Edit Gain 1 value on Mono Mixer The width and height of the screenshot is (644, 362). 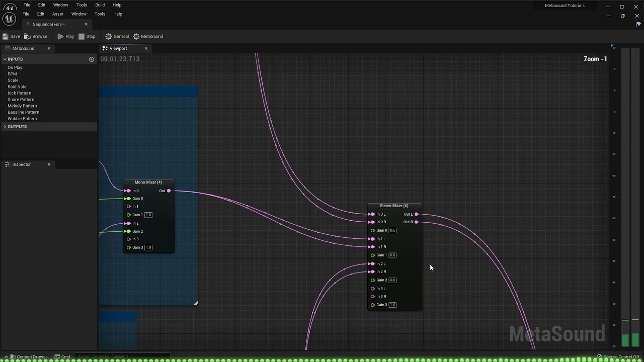pyautogui.click(x=148, y=215)
